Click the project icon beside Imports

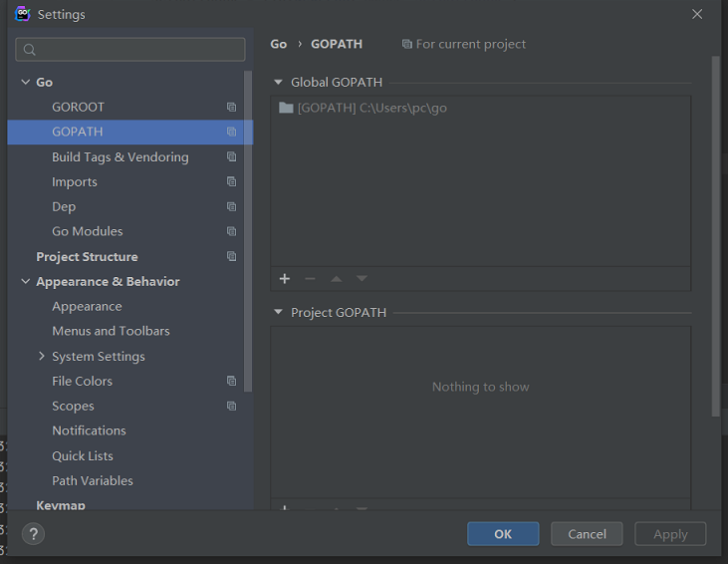click(x=231, y=181)
